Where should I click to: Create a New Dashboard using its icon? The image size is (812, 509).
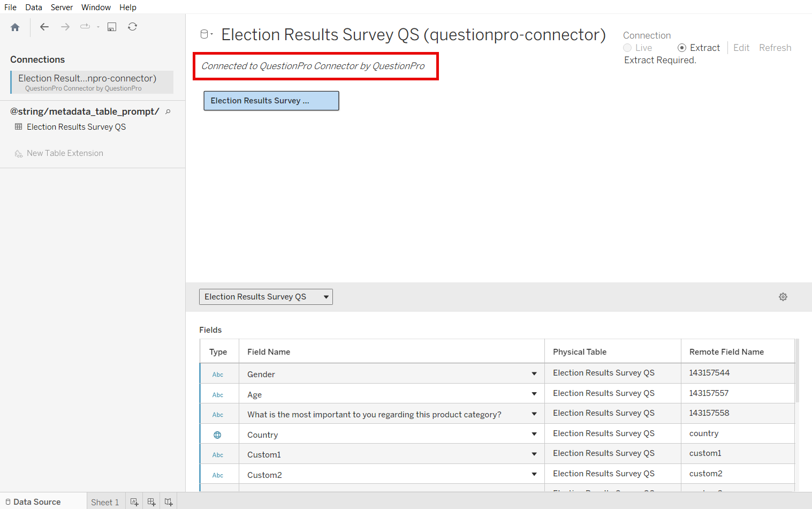[151, 501]
